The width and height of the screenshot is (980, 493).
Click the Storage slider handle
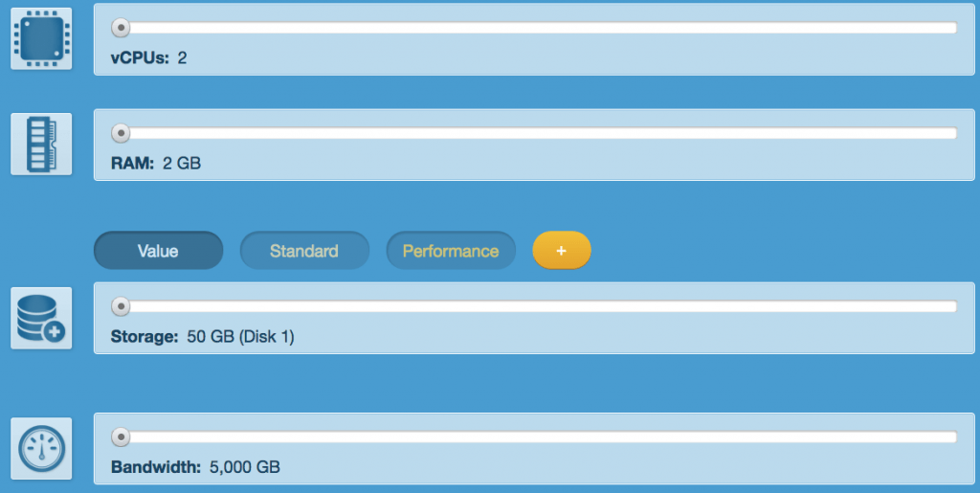pyautogui.click(x=121, y=306)
